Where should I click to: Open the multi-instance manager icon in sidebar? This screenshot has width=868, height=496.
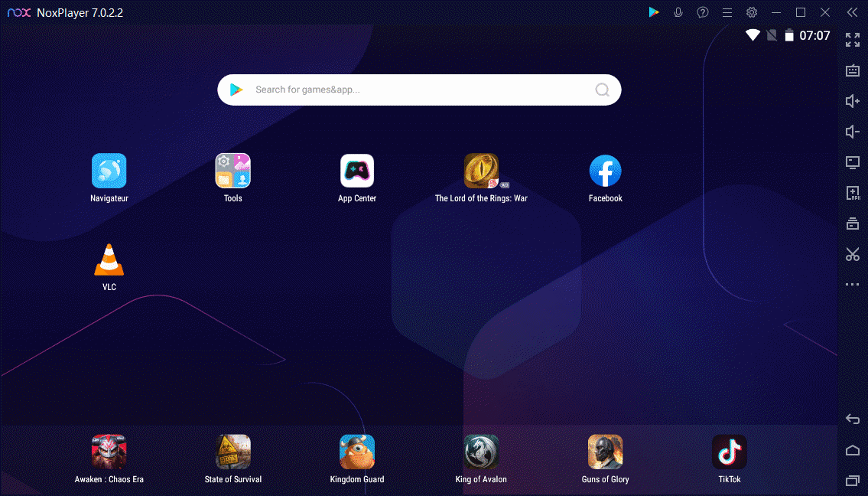point(853,224)
